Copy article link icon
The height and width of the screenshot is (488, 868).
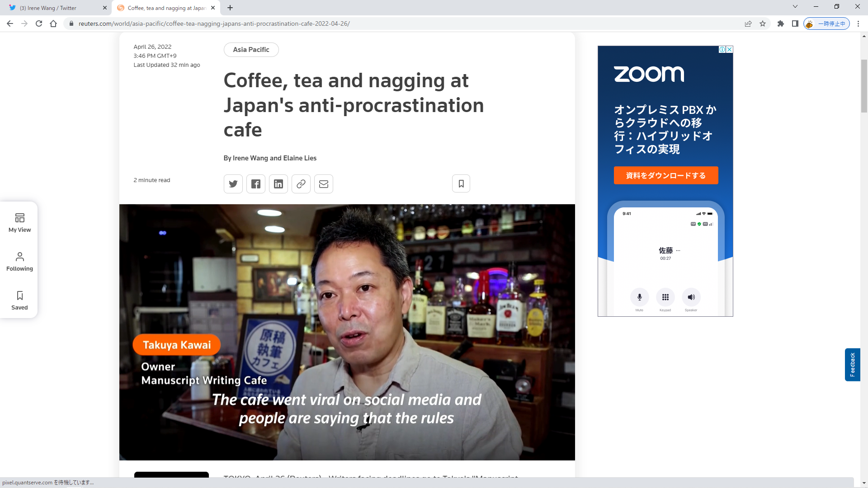coord(301,184)
